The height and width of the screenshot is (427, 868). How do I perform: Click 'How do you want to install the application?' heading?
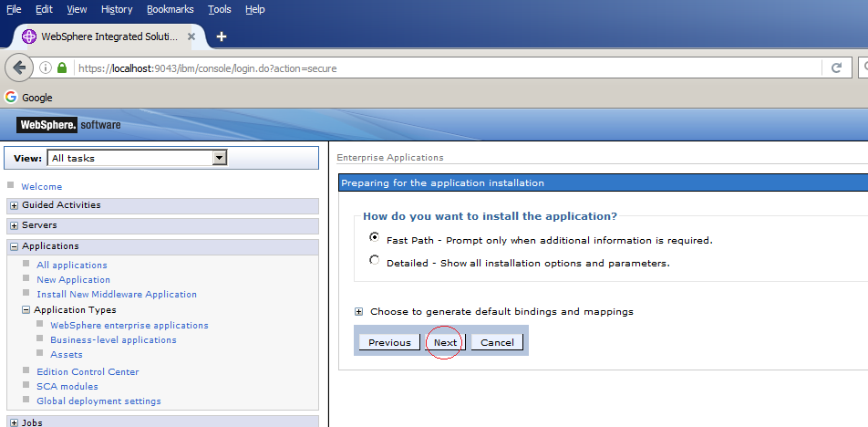(x=490, y=216)
